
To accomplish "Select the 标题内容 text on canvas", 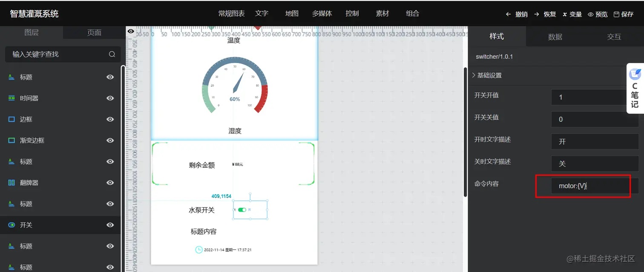I will pyautogui.click(x=204, y=232).
